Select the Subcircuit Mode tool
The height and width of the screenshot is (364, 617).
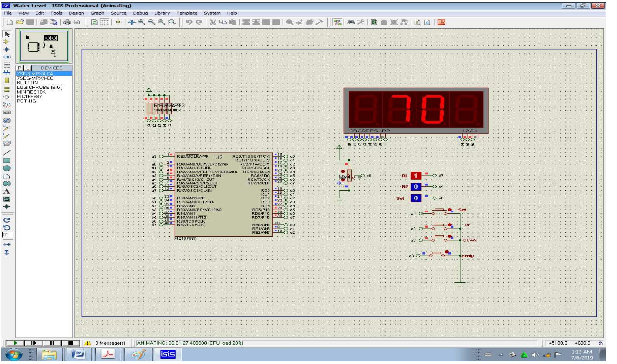click(x=7, y=81)
